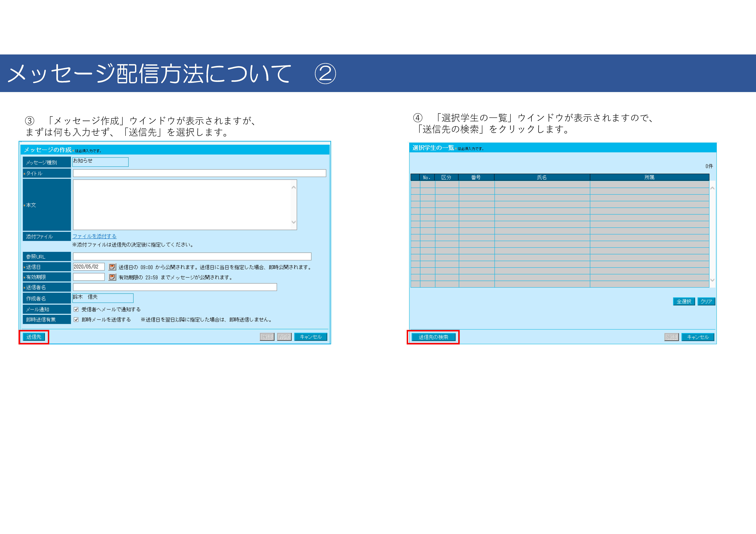Click the 鈴木 信夫 author field
This screenshot has width=756, height=534.
(x=103, y=298)
